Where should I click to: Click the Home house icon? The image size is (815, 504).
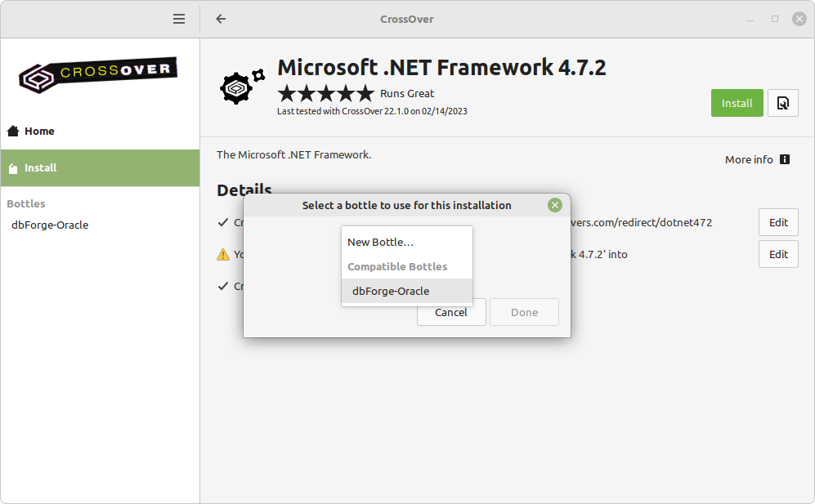[x=13, y=131]
